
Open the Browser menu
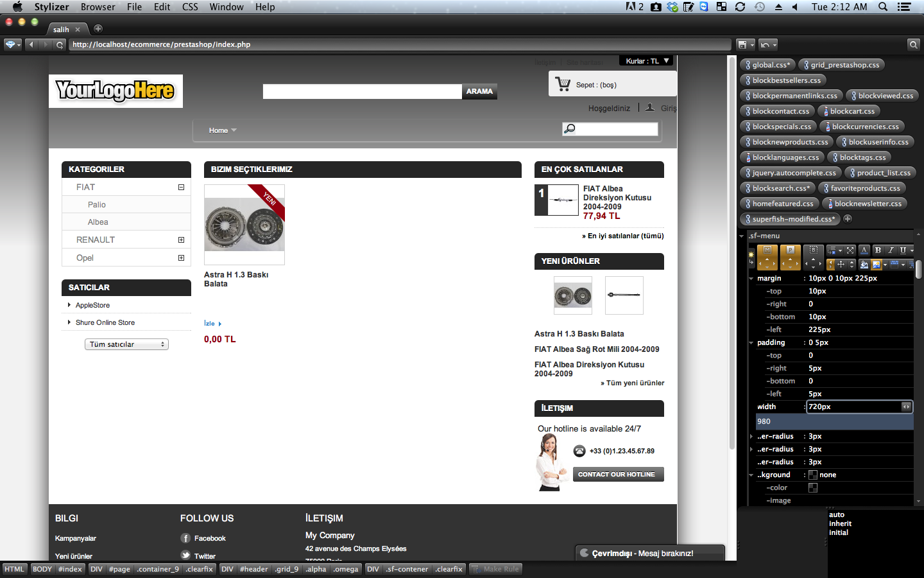pyautogui.click(x=98, y=6)
